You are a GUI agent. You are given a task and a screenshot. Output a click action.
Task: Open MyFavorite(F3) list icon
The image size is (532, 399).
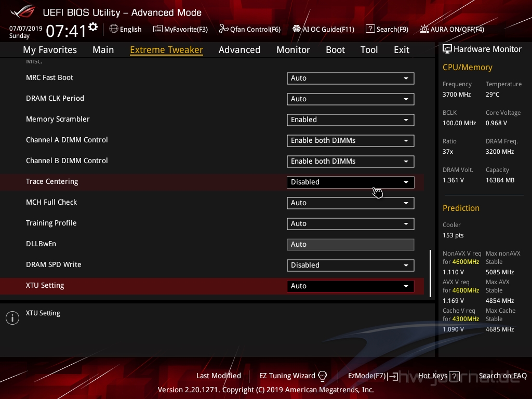158,29
